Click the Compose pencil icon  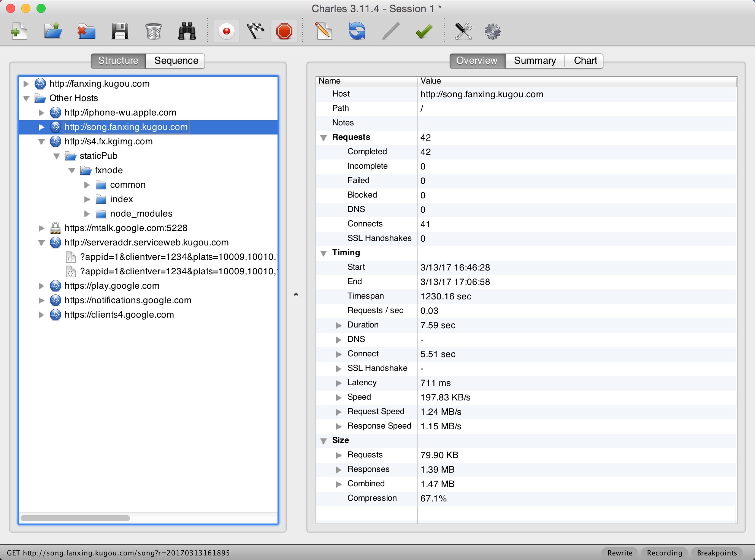click(323, 32)
